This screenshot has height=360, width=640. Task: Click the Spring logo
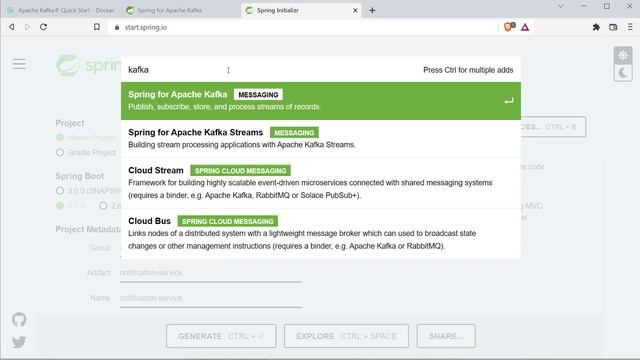tap(88, 65)
